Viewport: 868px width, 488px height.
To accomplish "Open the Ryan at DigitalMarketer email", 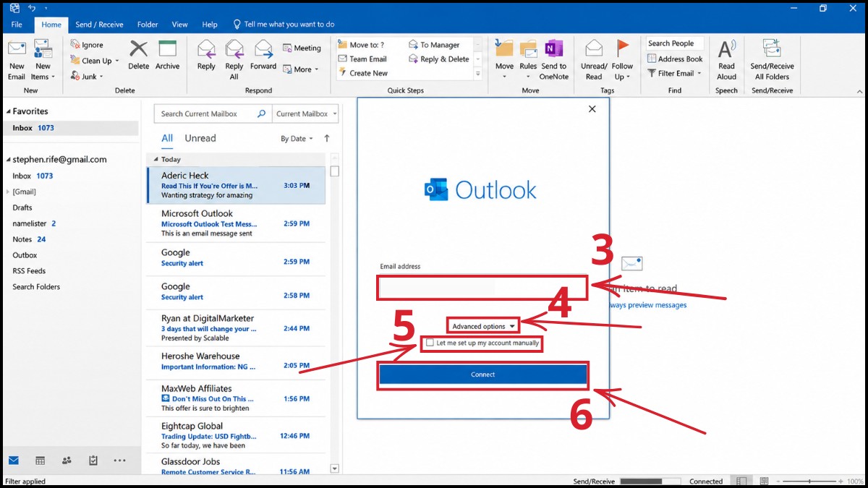I will click(237, 328).
